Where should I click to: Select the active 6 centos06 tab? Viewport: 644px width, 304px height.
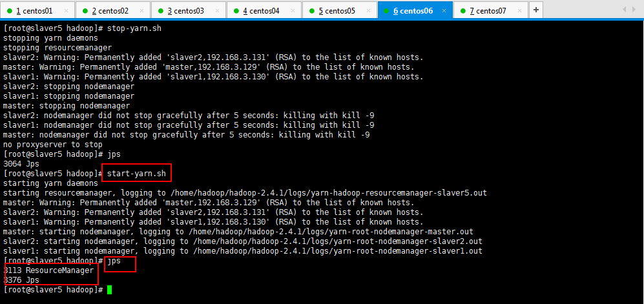point(415,11)
